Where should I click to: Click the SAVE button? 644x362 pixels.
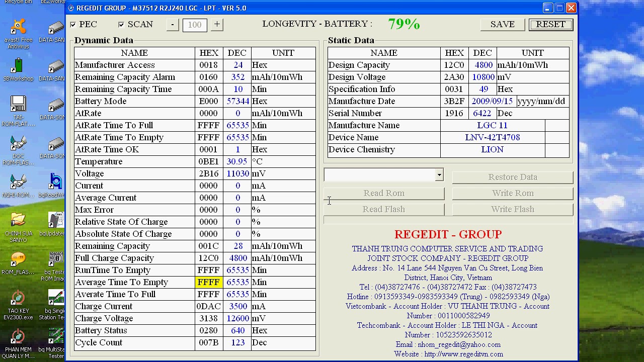pyautogui.click(x=503, y=24)
